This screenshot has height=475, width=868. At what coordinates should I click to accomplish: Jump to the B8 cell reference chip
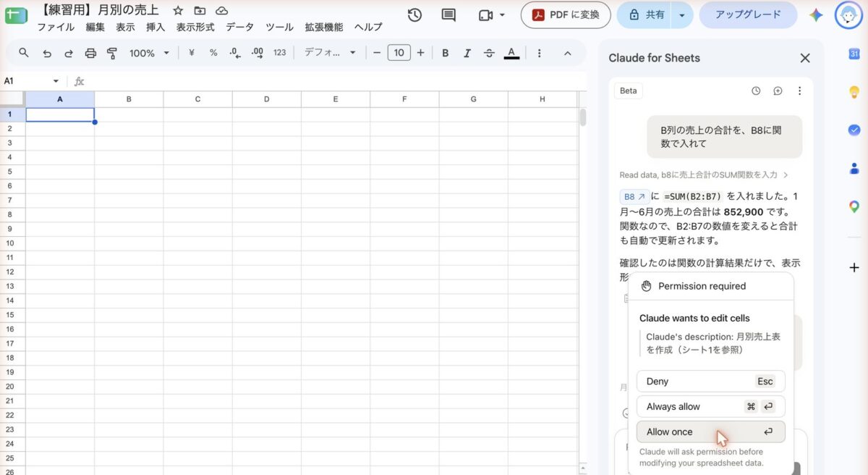(634, 196)
